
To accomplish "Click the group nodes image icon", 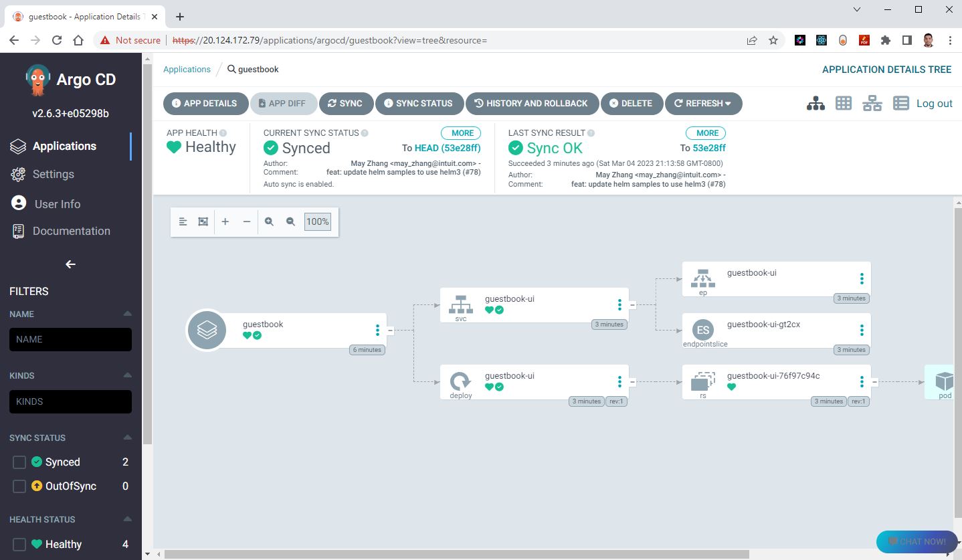I will tap(203, 221).
